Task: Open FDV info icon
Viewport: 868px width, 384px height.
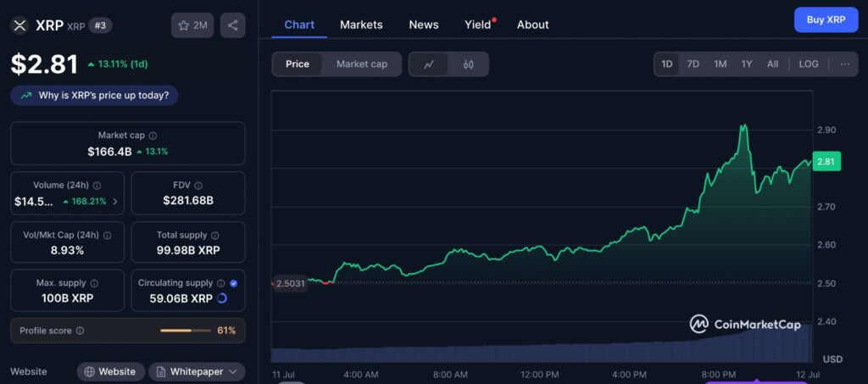Action: coord(198,186)
